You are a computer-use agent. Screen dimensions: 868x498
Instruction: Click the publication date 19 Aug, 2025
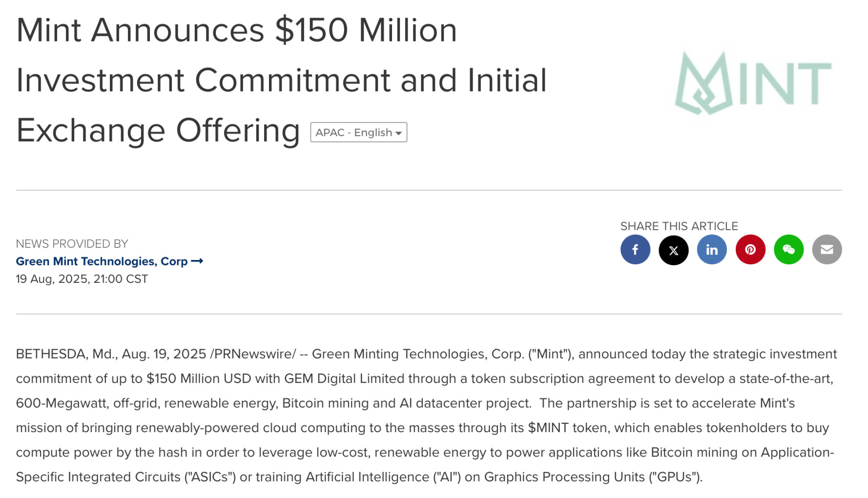pos(82,279)
